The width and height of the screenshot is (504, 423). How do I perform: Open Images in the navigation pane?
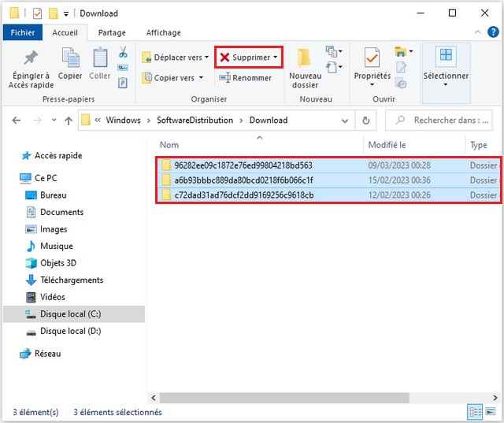tap(46, 229)
